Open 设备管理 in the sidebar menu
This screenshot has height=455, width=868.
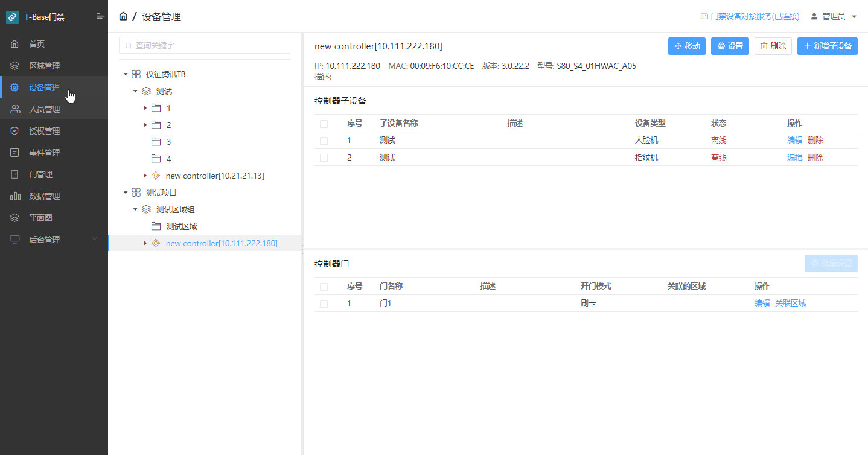point(54,87)
